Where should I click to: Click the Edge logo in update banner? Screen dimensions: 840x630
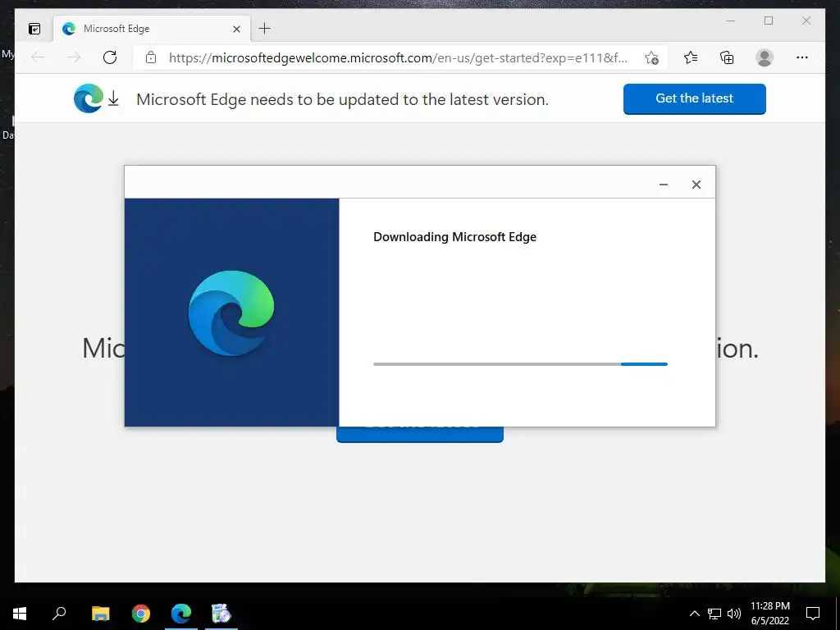click(89, 98)
